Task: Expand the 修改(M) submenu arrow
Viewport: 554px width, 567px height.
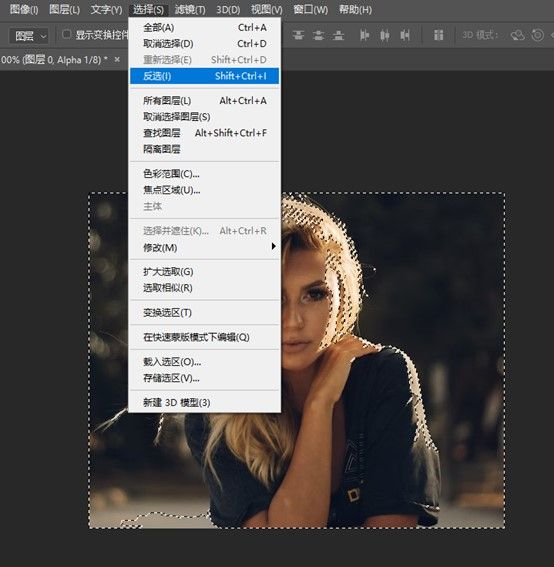Action: point(273,246)
